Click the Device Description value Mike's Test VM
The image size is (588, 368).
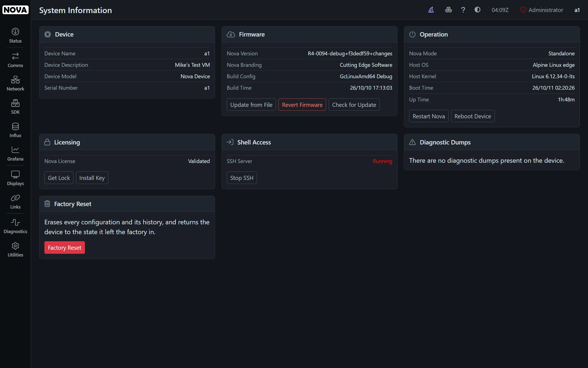click(192, 65)
